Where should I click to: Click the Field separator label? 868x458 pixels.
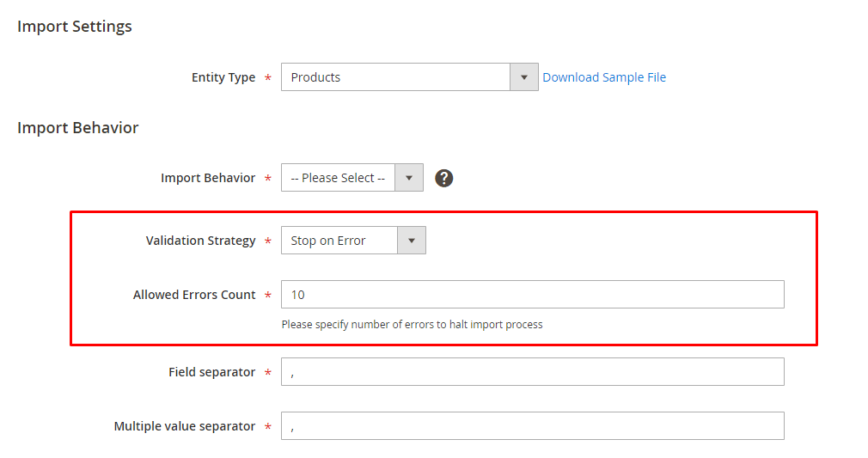click(211, 372)
